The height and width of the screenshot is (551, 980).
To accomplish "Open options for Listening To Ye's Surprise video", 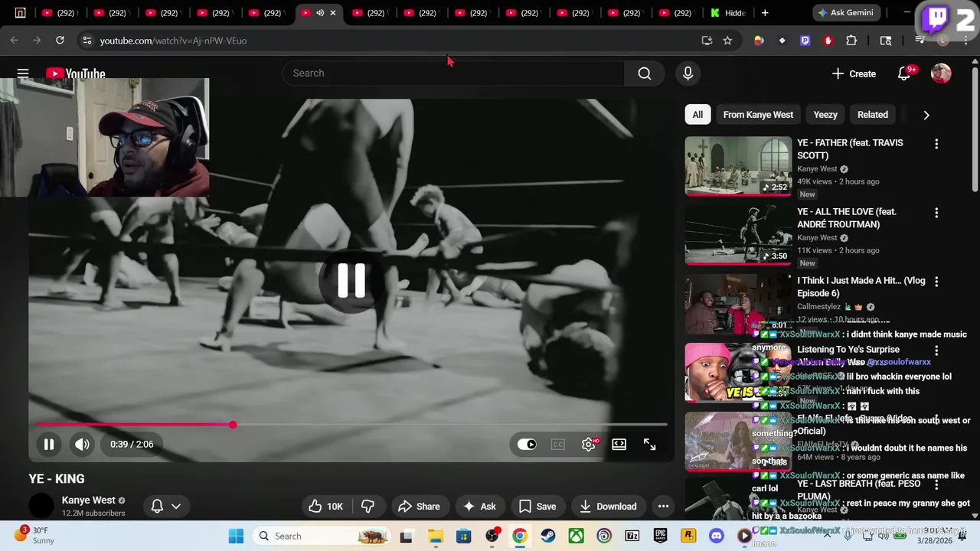I will [936, 350].
